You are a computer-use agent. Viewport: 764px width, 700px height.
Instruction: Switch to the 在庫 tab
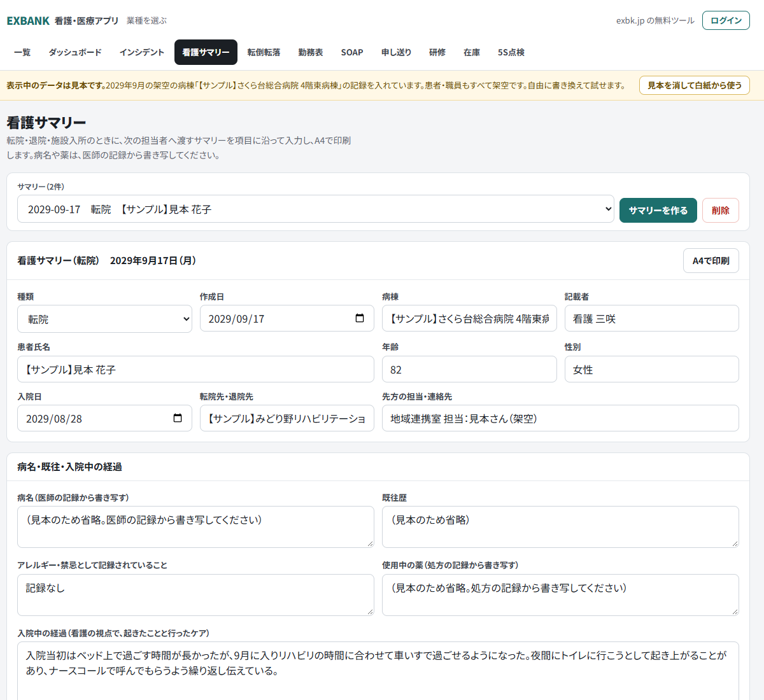pos(472,52)
